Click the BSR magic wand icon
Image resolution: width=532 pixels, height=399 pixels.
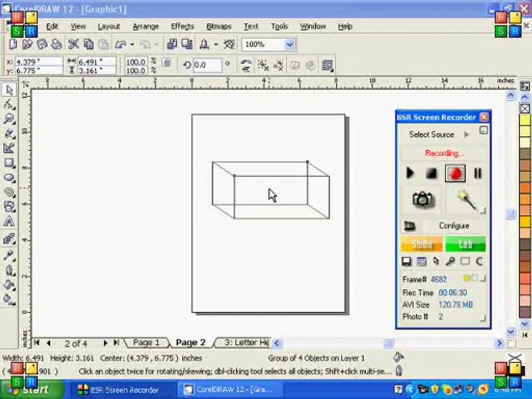pos(466,199)
